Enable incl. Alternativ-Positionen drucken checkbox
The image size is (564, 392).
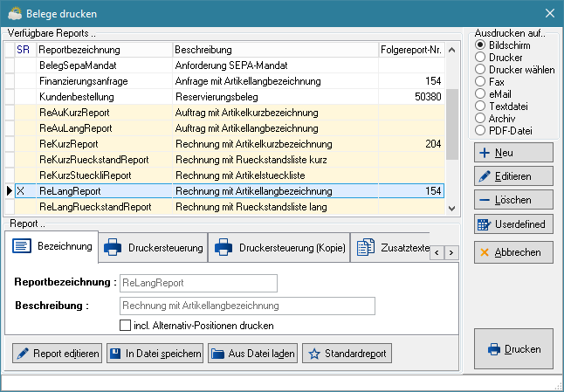pos(125,326)
